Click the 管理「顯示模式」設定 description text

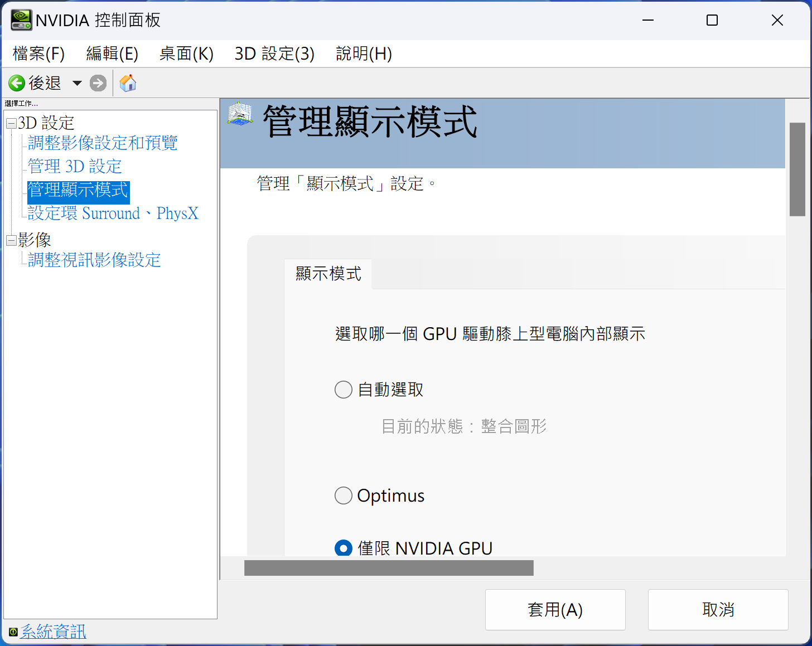(x=346, y=183)
